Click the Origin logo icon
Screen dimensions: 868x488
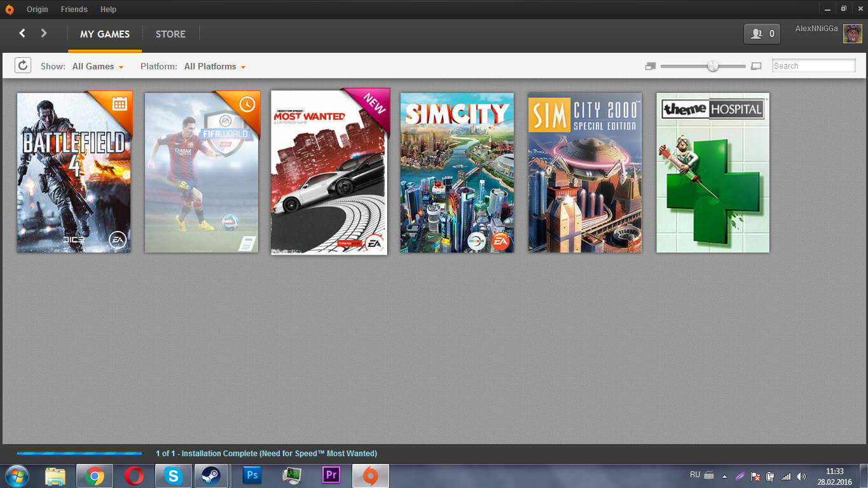pos(10,9)
